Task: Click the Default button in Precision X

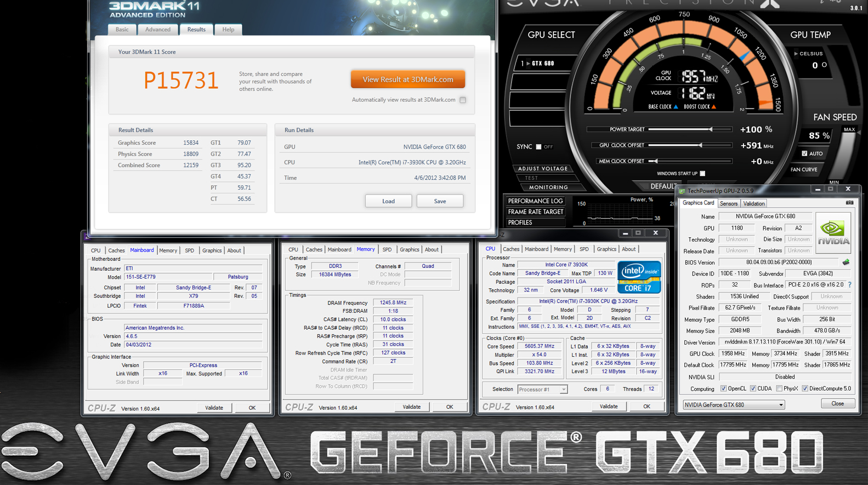Action: pos(662,186)
